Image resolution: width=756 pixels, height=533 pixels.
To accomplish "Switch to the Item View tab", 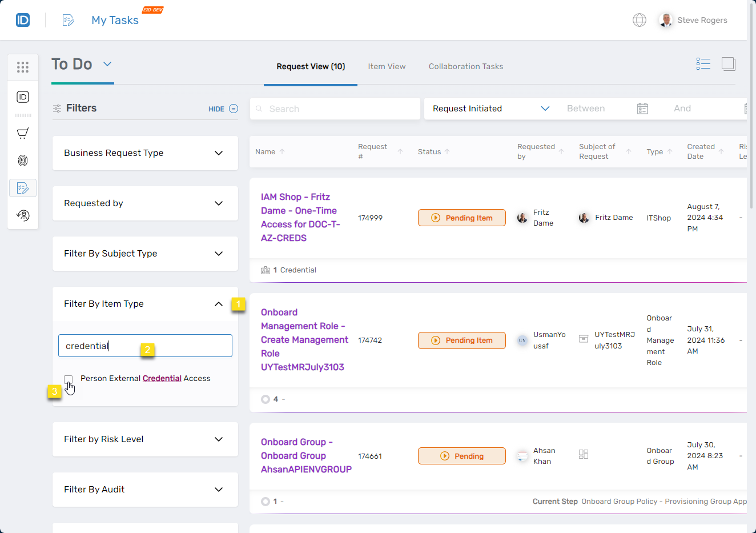I will tap(387, 66).
